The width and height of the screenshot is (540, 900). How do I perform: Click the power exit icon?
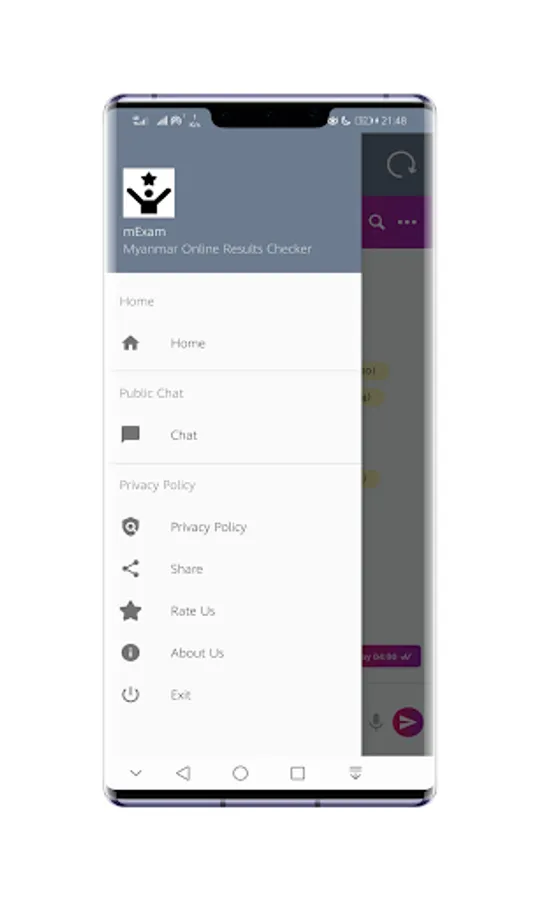(x=131, y=695)
